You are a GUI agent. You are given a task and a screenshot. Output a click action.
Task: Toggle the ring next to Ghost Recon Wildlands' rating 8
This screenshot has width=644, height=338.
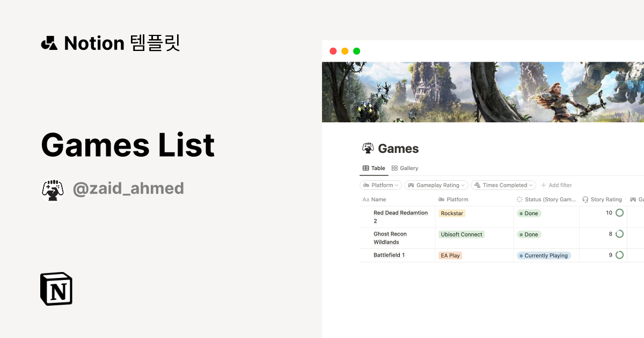pyautogui.click(x=618, y=233)
